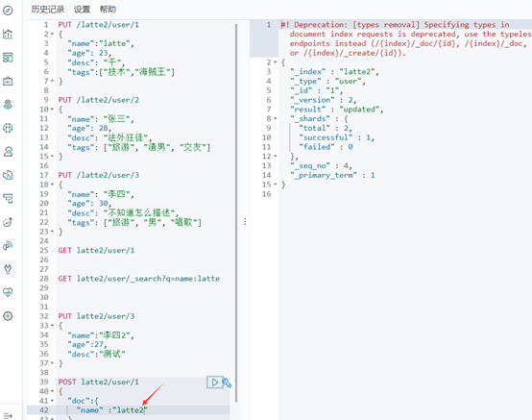Open the Canvas icon in sidebar
Screen dimensions: 532x420
(8, 81)
